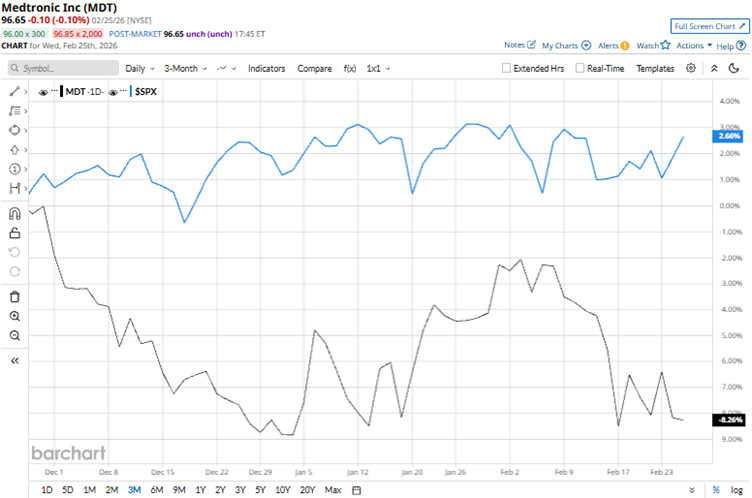Choose the shapes drawing tool
Screen dimensions: 752x498
pos(14,130)
